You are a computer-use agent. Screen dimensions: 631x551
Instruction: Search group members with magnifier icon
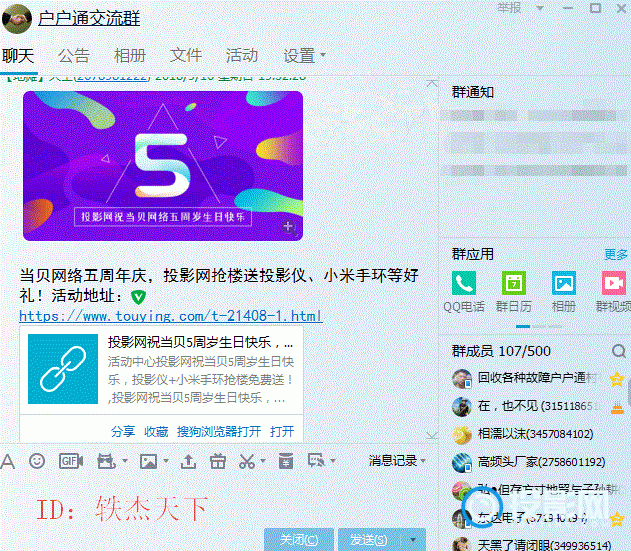tap(619, 351)
